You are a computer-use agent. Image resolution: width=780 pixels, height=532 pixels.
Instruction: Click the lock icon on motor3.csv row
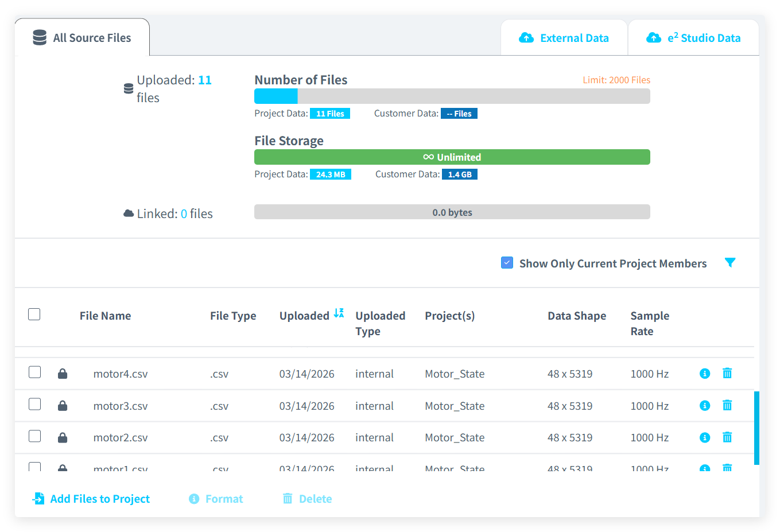coord(63,406)
